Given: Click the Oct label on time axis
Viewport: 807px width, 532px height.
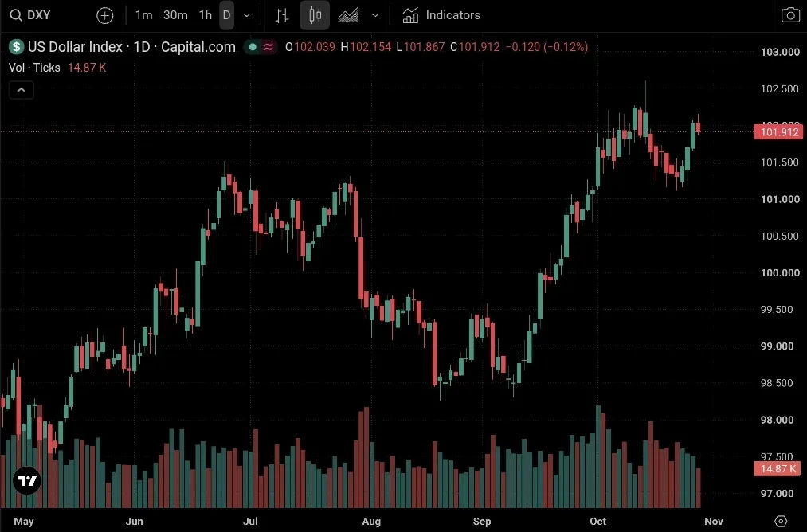Looking at the screenshot, I should (x=597, y=521).
